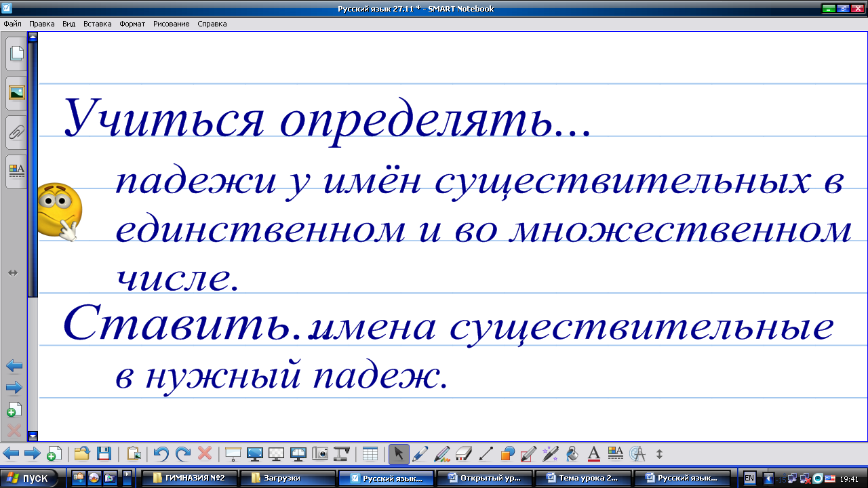
Task: Select the Fill bucket tool
Action: 572,453
